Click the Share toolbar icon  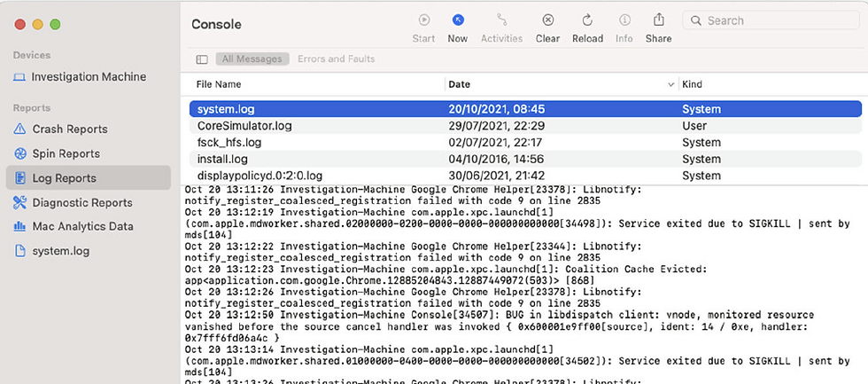pos(658,20)
